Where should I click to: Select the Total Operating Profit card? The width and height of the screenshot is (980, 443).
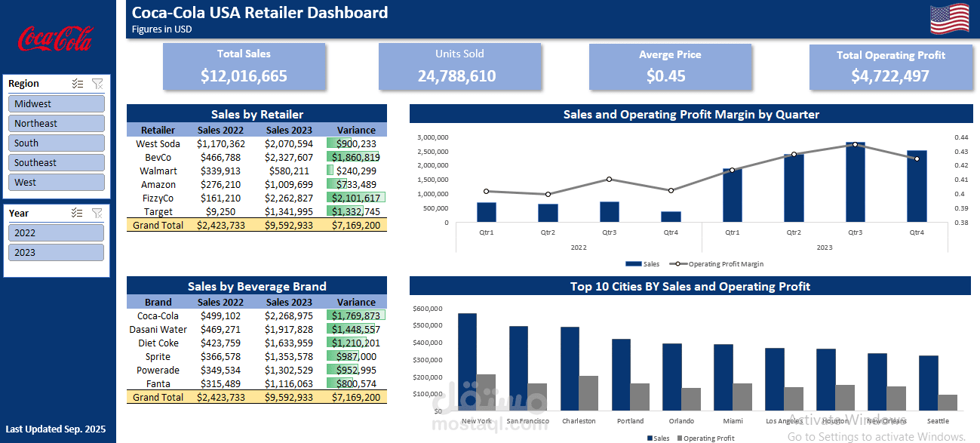890,66
